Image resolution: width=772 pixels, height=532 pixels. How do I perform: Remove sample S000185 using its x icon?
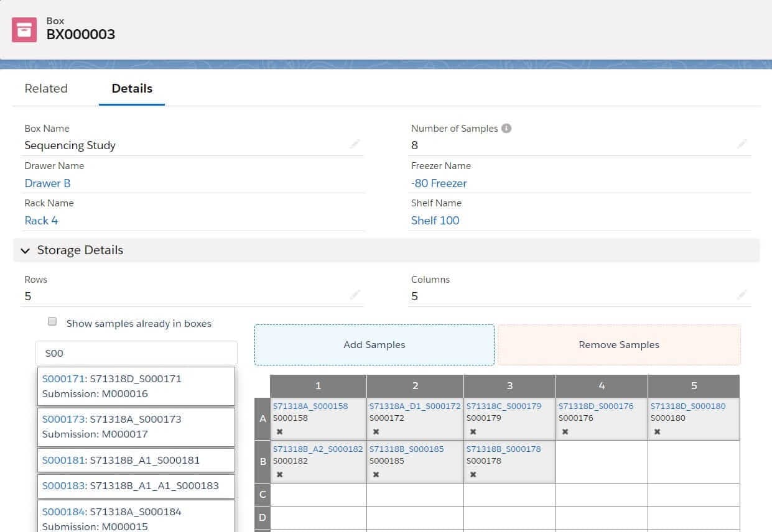tap(376, 474)
